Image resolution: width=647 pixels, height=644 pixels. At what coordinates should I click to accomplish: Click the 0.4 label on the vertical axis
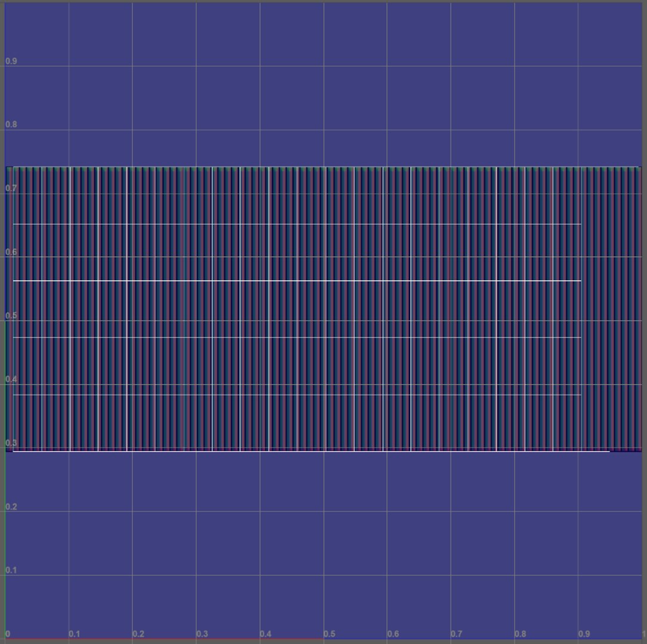[11, 380]
